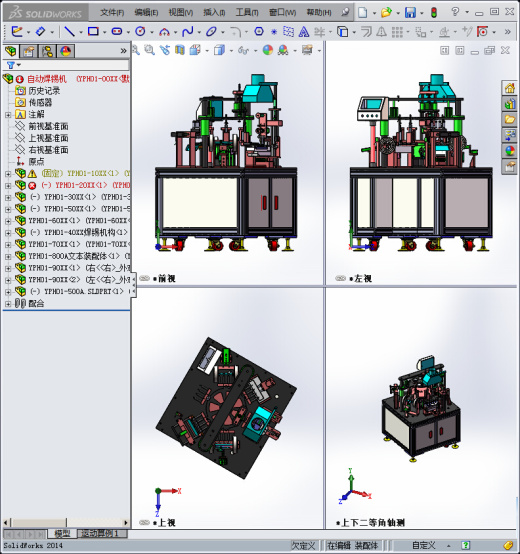This screenshot has height=554, width=520.
Task: Click the tree scrollbar right arrow
Action: point(126,522)
